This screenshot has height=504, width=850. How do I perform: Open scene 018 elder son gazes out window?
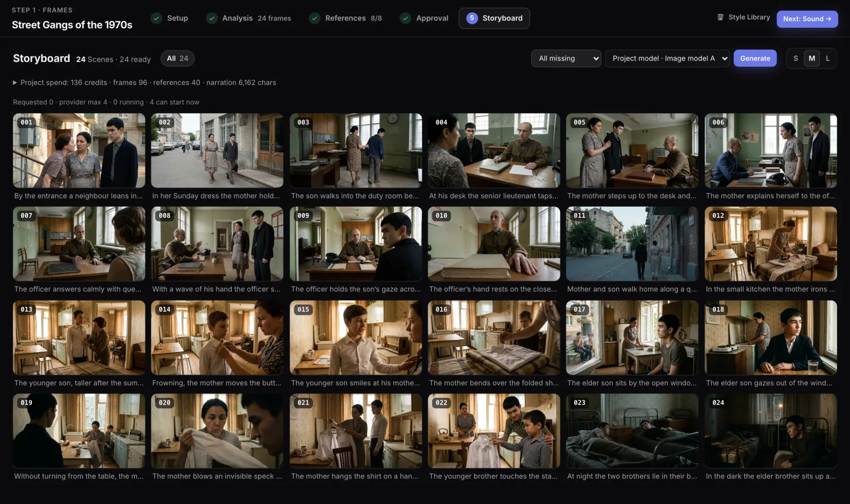(x=771, y=338)
